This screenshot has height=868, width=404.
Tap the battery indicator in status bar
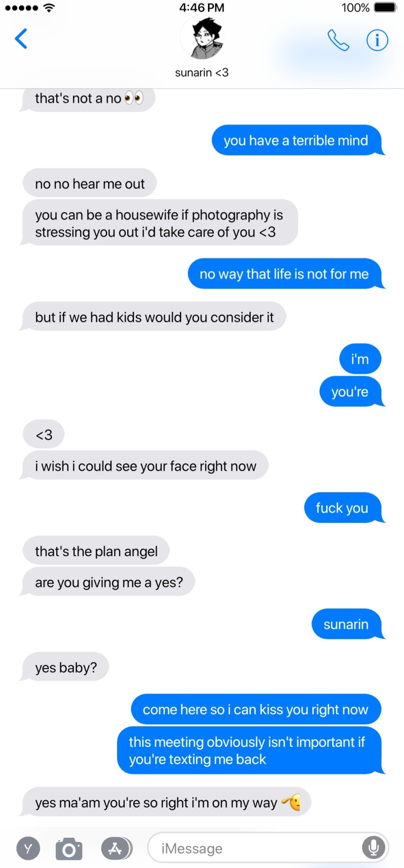[x=385, y=8]
